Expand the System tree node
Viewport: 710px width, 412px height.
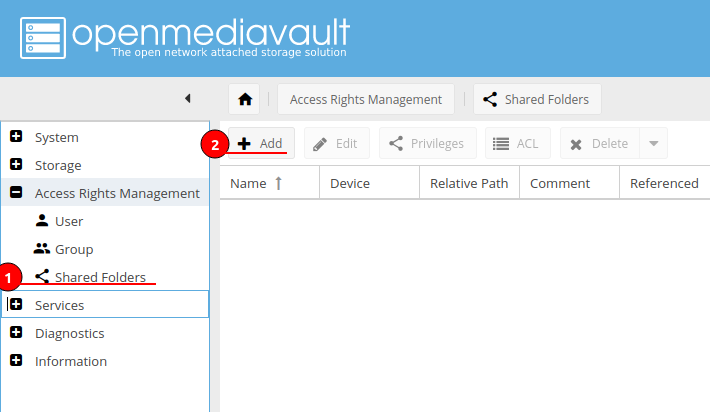(x=16, y=136)
